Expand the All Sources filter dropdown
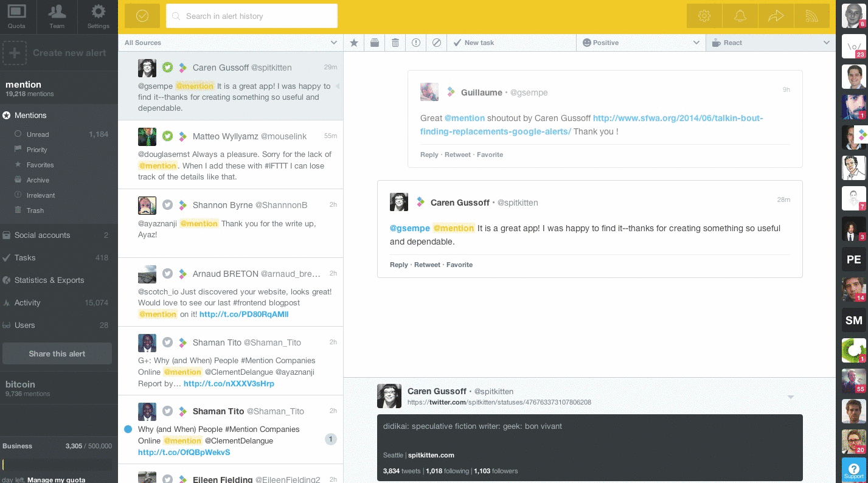 point(231,43)
